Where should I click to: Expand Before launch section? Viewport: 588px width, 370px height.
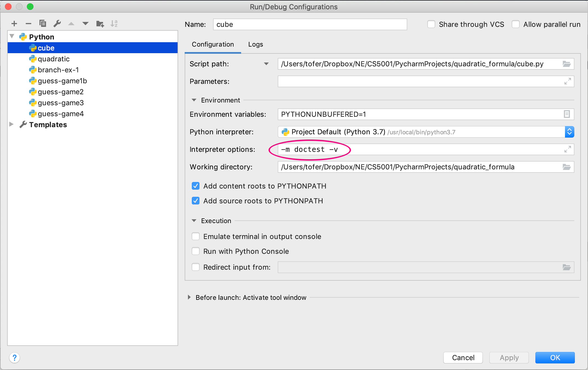189,297
